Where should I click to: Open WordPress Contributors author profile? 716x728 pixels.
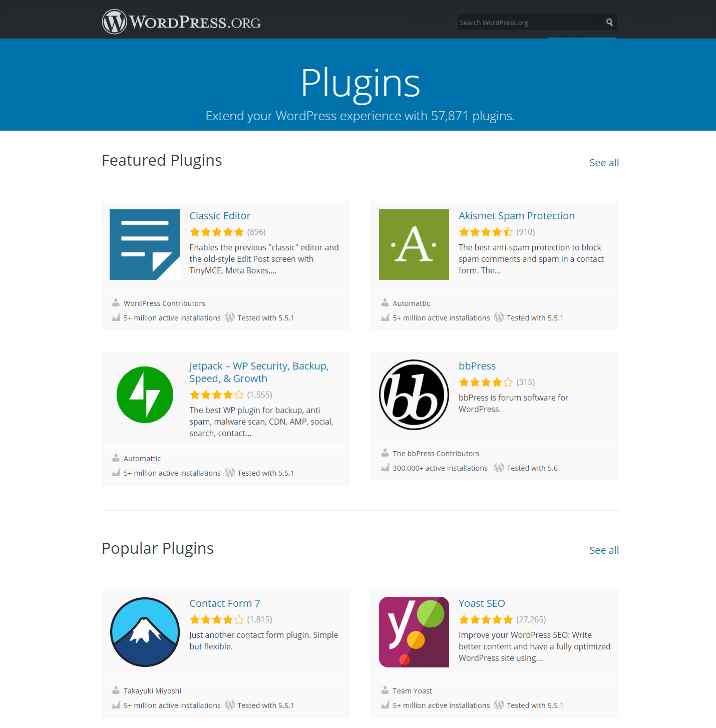(x=164, y=303)
